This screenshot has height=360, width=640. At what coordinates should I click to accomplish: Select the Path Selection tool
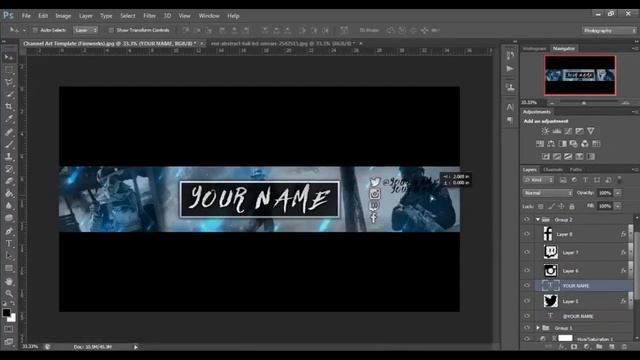coord(9,256)
